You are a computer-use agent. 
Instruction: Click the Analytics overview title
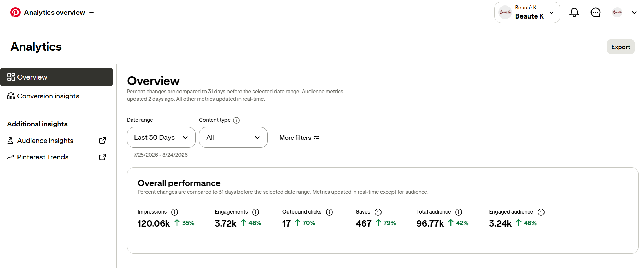pos(55,12)
